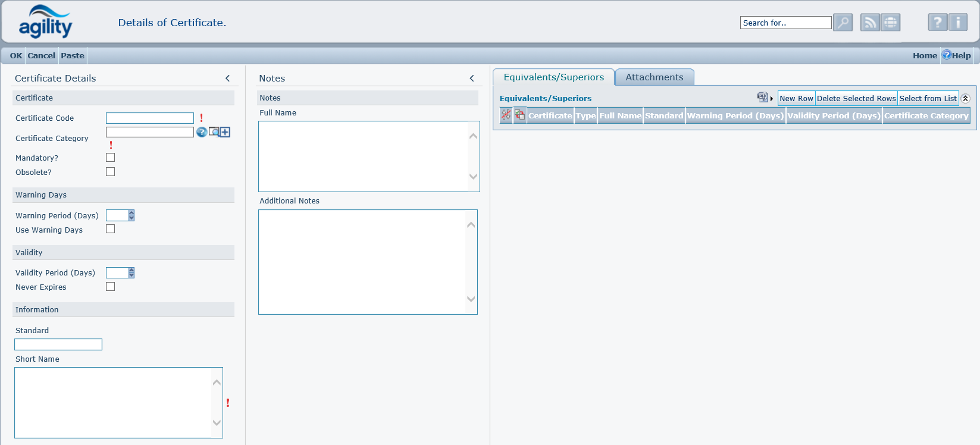This screenshot has height=445, width=980.
Task: Check the Never Expires checkbox
Action: coord(110,287)
